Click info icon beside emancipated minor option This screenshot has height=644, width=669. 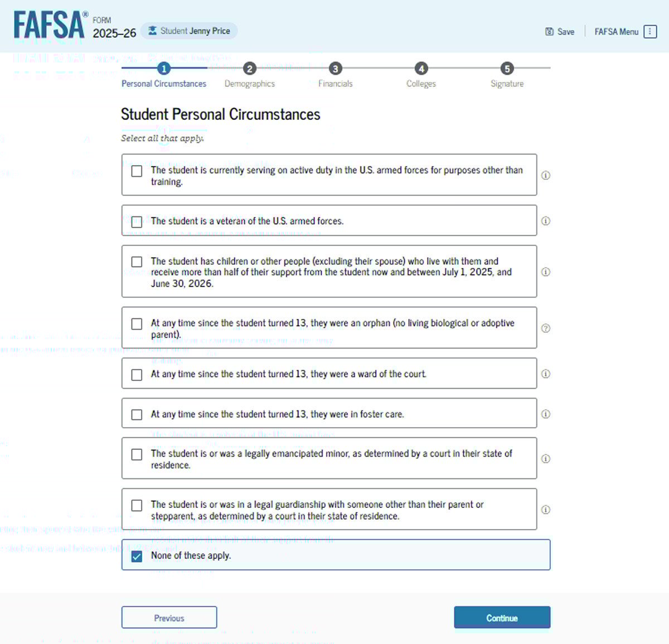click(x=546, y=459)
